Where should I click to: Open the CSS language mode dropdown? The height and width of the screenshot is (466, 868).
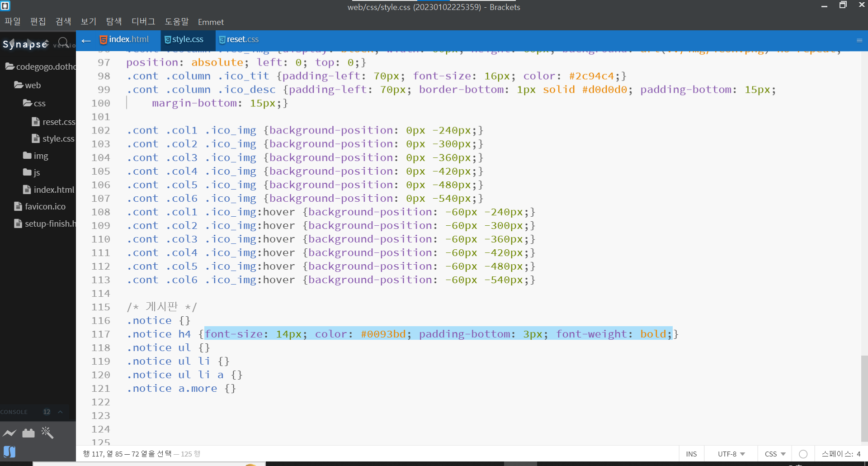(775, 454)
